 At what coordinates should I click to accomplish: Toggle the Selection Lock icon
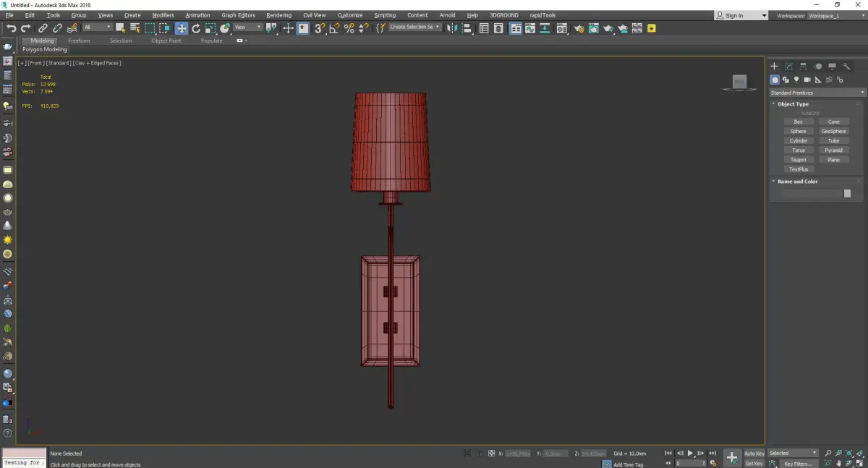pyautogui.click(x=479, y=454)
